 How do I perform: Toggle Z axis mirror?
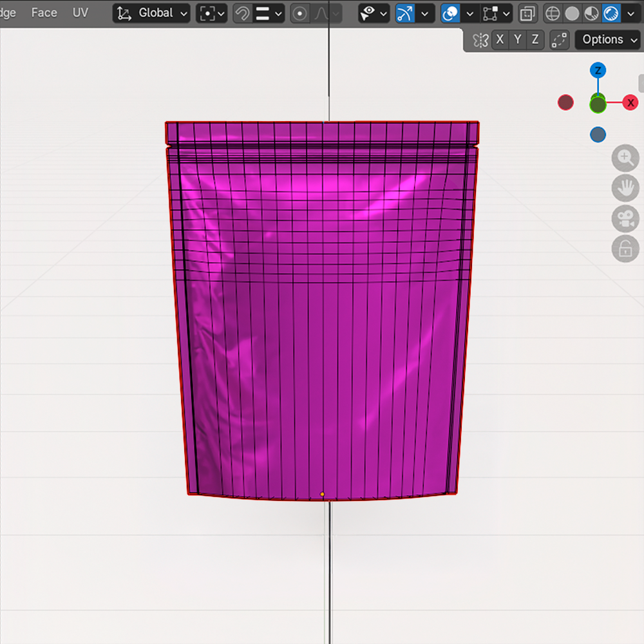pos(535,40)
